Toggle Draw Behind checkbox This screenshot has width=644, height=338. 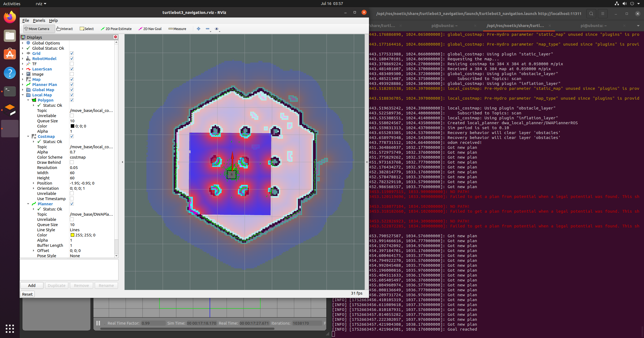coord(72,162)
